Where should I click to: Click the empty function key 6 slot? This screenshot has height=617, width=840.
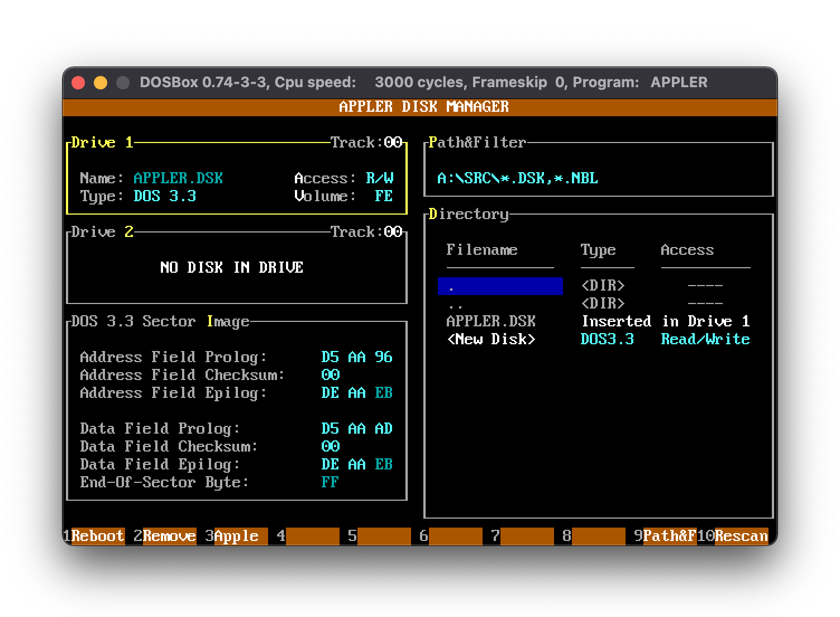[x=451, y=536]
